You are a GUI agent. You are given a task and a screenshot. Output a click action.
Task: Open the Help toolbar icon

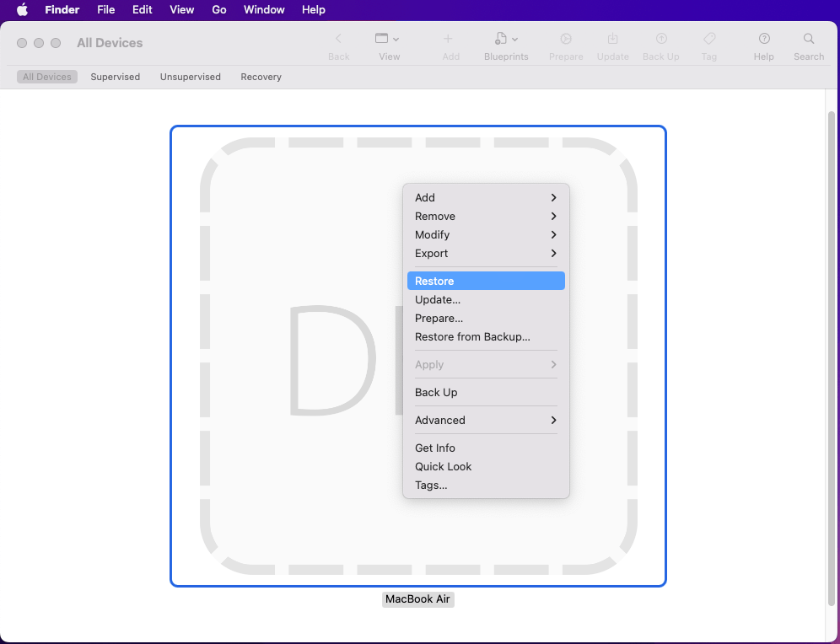pyautogui.click(x=764, y=39)
